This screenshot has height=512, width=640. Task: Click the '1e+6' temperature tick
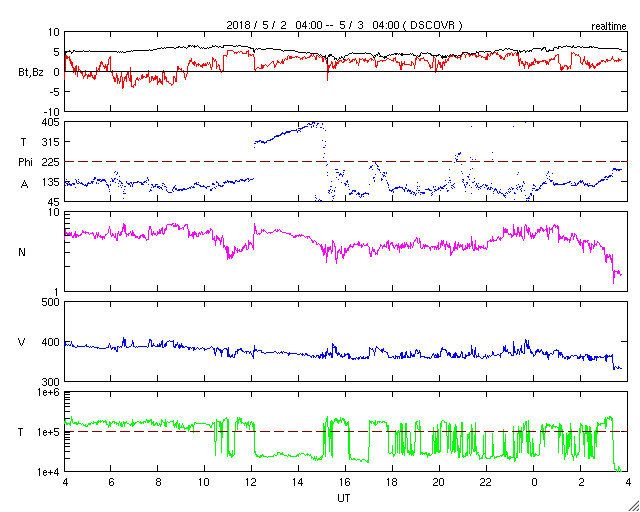[x=50, y=392]
